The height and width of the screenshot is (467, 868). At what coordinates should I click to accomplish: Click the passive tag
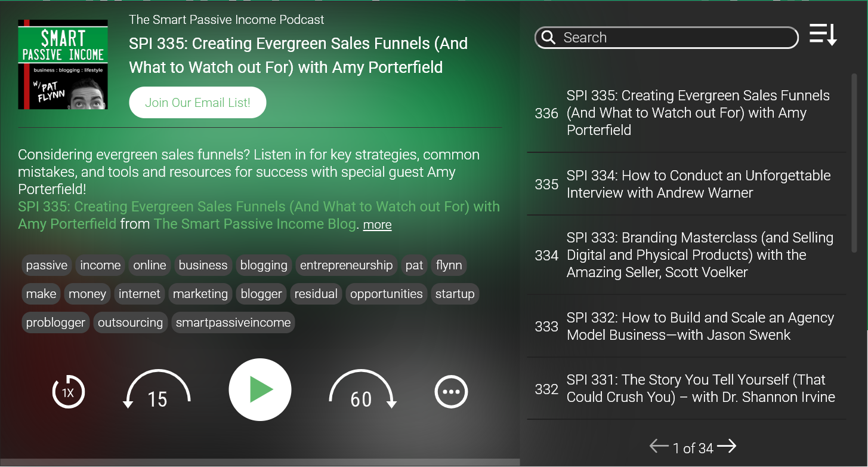tap(47, 265)
